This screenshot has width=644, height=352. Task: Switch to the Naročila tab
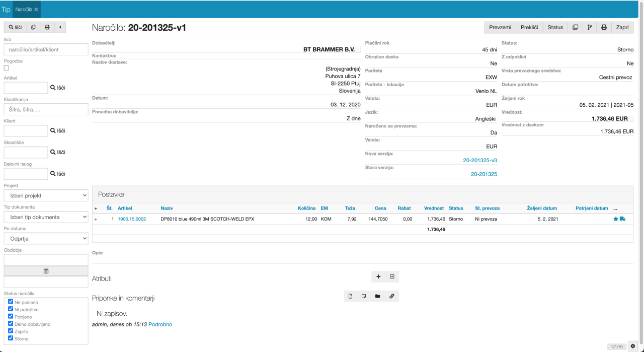(x=23, y=10)
